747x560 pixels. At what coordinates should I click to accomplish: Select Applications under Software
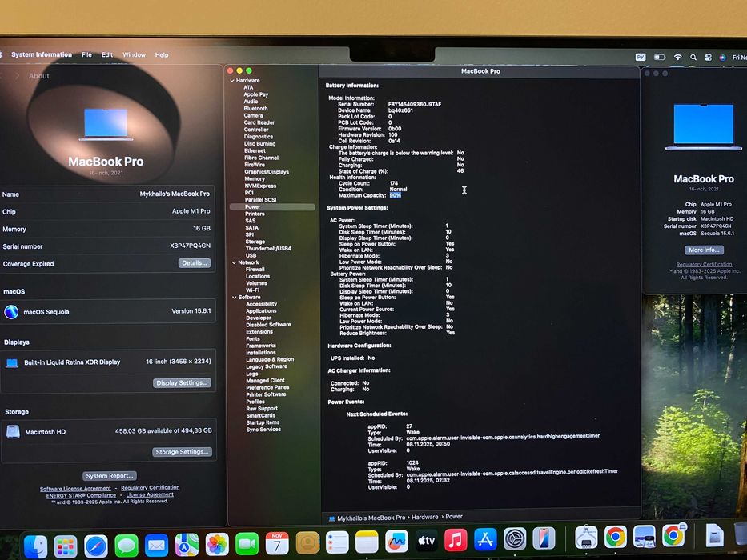[261, 311]
